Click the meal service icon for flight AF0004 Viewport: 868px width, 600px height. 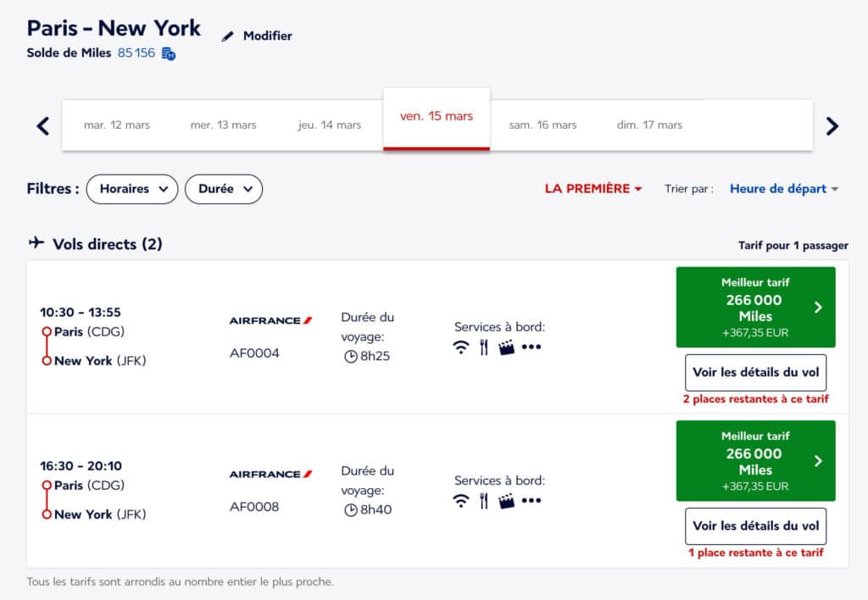[485, 347]
